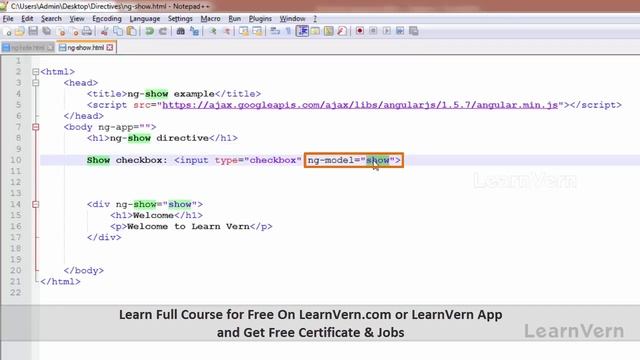Click the Close All documents icon
The height and width of the screenshot is (360, 640).
tap(74, 31)
